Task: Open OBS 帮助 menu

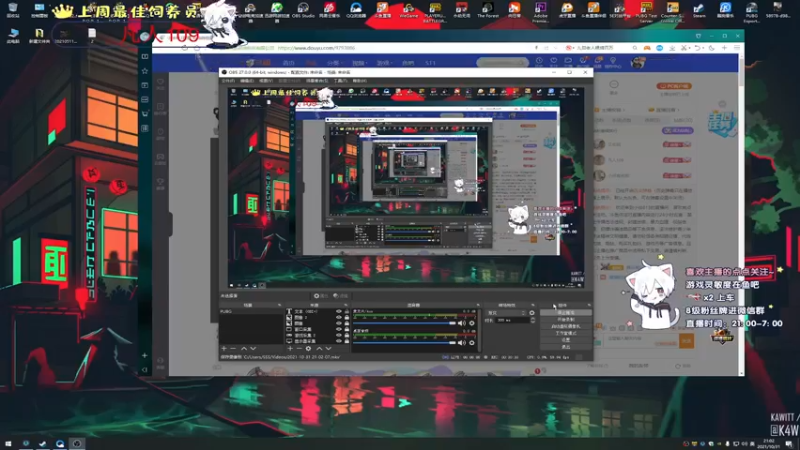Action: tap(360, 81)
